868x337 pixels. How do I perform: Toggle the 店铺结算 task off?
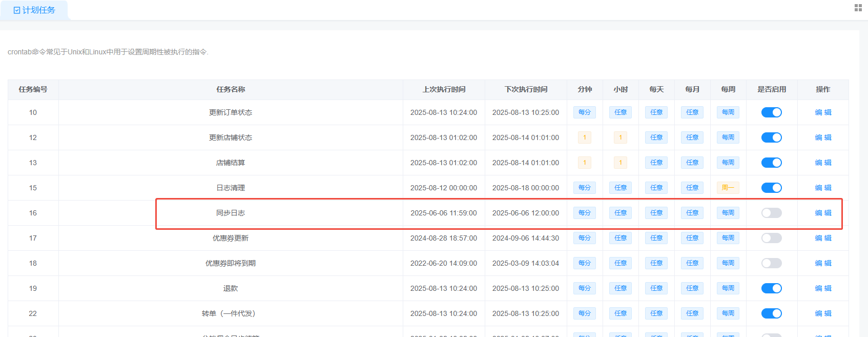(771, 163)
